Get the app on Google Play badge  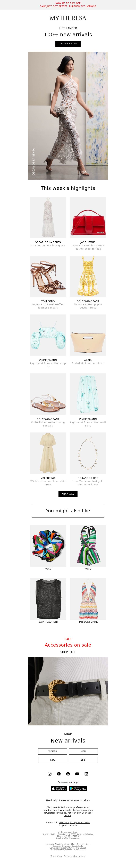point(78,788)
